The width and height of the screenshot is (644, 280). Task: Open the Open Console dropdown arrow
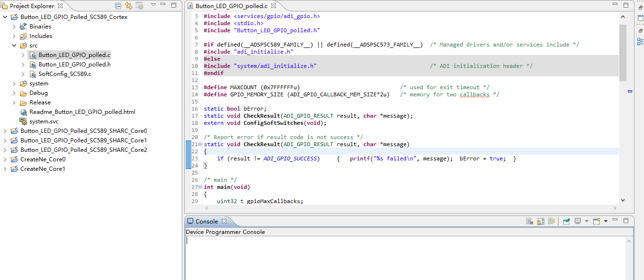(x=606, y=221)
